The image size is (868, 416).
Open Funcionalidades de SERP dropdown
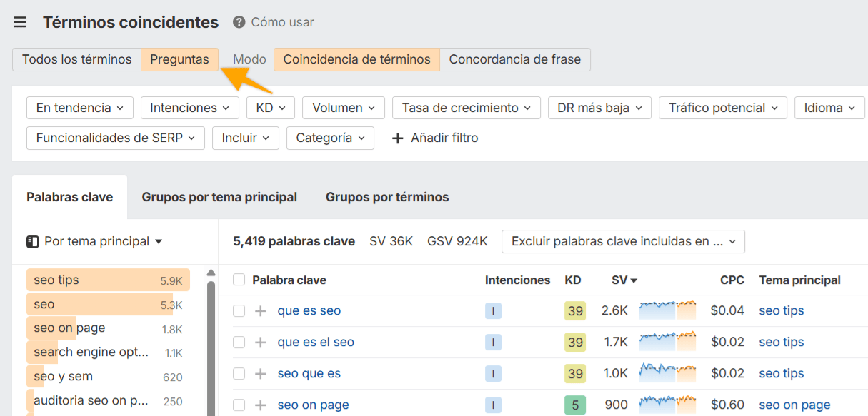click(116, 138)
